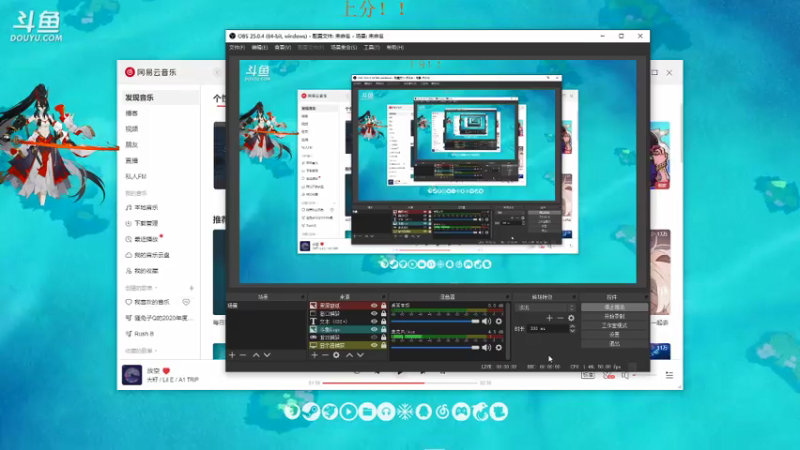Remove transition with the minus icon in Scene Transitions
Viewport: 800px width, 450px height.
[560, 318]
